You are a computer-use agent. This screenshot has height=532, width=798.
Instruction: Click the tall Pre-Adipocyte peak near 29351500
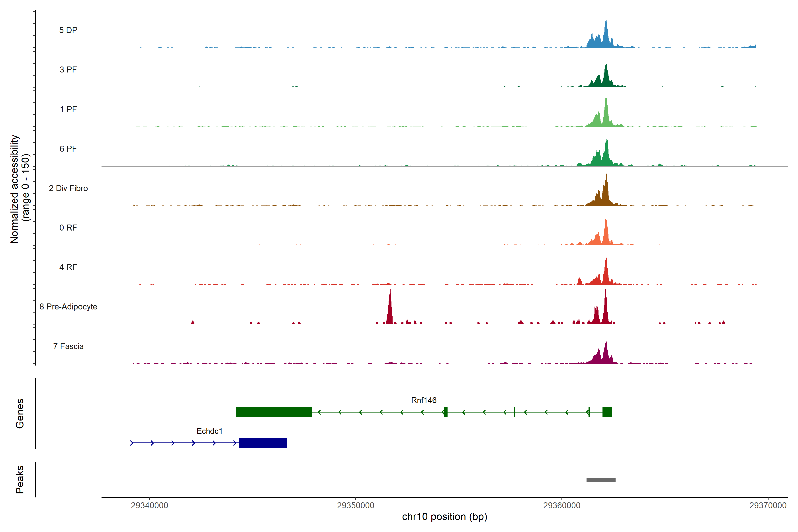390,311
